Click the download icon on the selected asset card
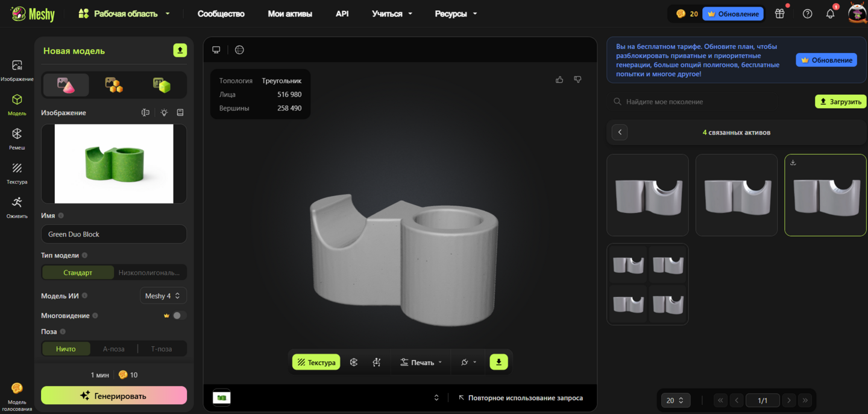The height and width of the screenshot is (414, 868). click(x=793, y=162)
